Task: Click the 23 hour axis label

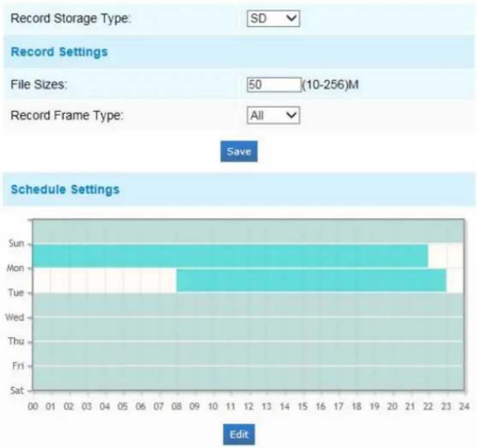Action: (x=446, y=406)
